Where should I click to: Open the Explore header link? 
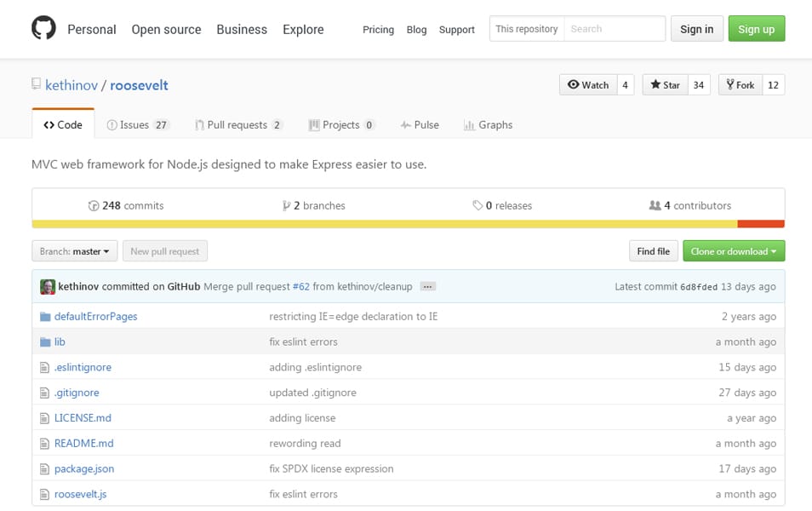tap(303, 30)
